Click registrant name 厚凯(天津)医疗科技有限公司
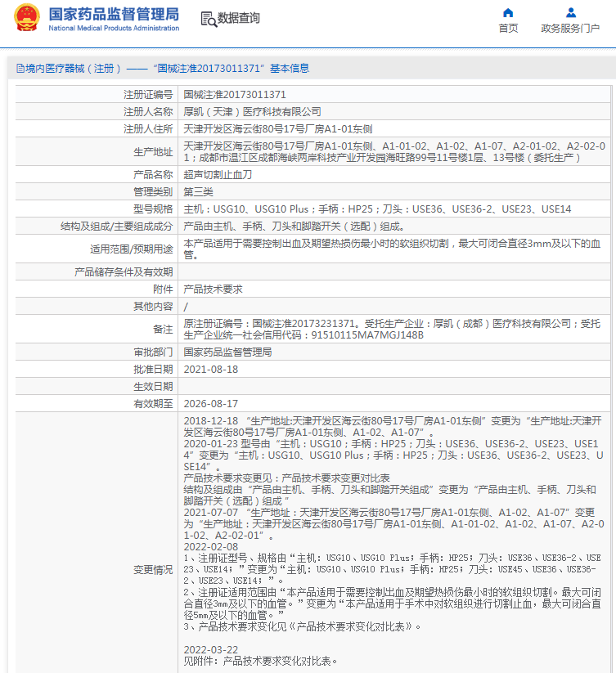The width and height of the screenshot is (616, 673). pyautogui.click(x=252, y=112)
